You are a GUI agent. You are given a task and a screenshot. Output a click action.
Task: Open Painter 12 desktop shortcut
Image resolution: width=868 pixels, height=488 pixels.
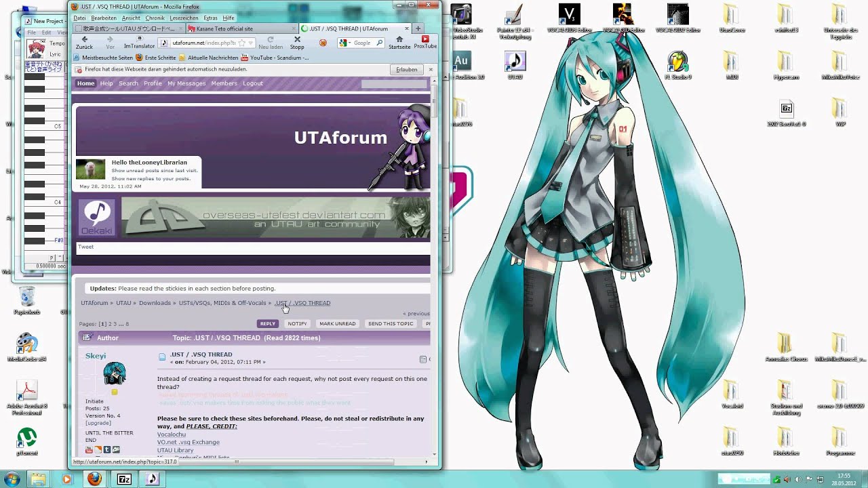[515, 22]
